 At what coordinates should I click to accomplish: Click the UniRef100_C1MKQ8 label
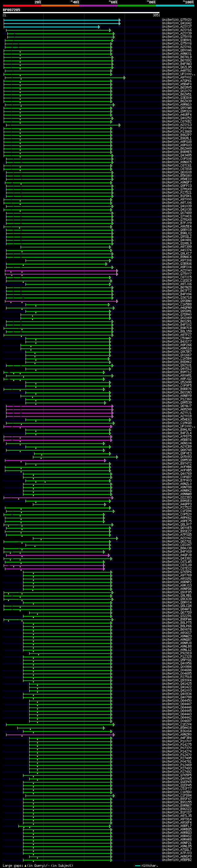[177, 423]
